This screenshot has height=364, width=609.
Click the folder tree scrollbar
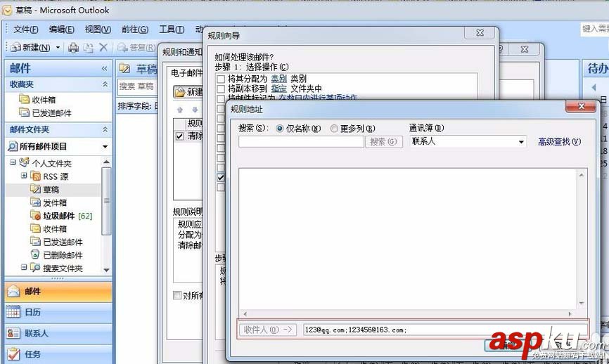106,201
